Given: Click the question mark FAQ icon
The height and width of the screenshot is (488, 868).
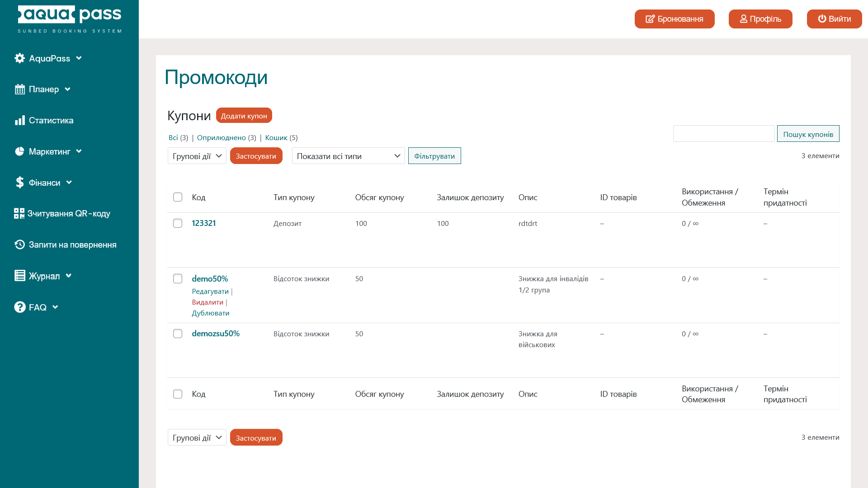Looking at the screenshot, I should (x=19, y=307).
